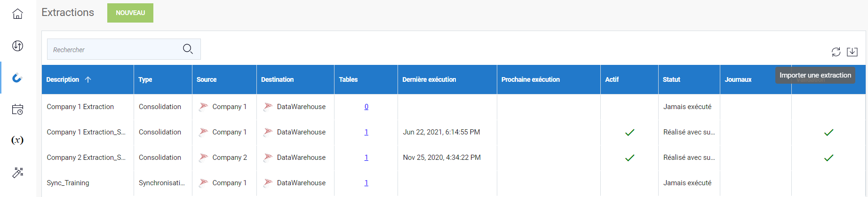This screenshot has height=197, width=868.
Task: Toggle Actif checkmark for Company 2 Extraction_S
Action: click(x=629, y=158)
